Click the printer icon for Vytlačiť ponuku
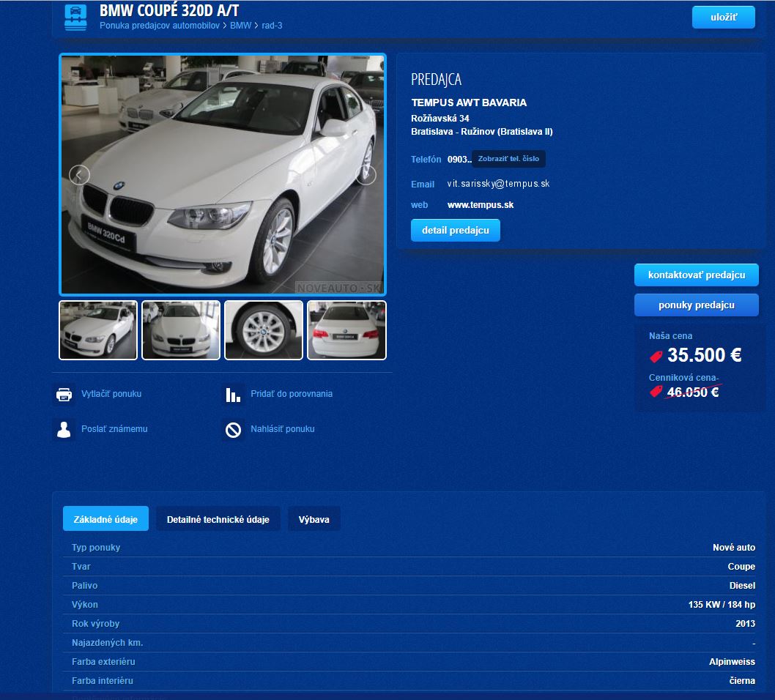The width and height of the screenshot is (775, 700). 64,395
